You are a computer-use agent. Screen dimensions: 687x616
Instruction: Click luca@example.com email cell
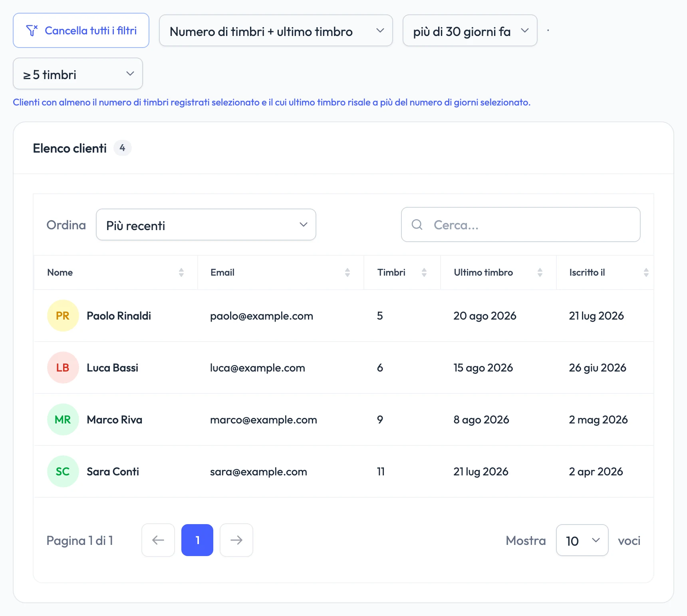click(x=258, y=368)
